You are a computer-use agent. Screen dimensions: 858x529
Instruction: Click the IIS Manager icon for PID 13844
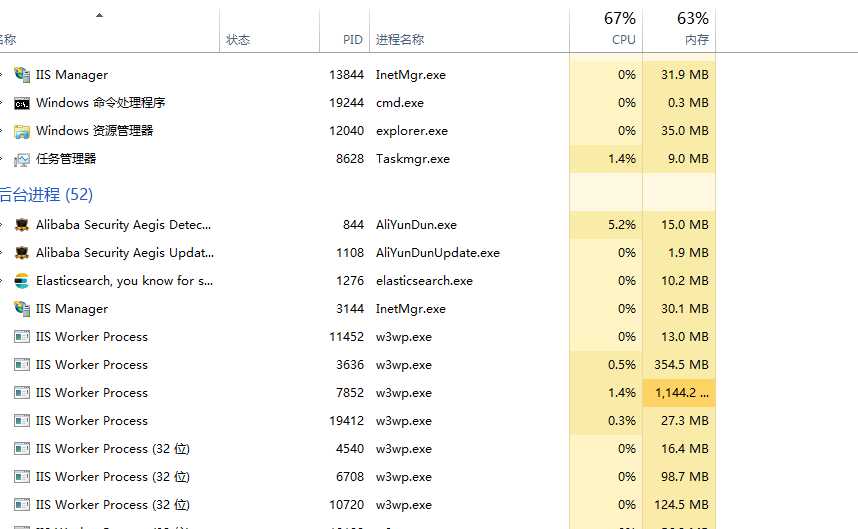(22, 75)
